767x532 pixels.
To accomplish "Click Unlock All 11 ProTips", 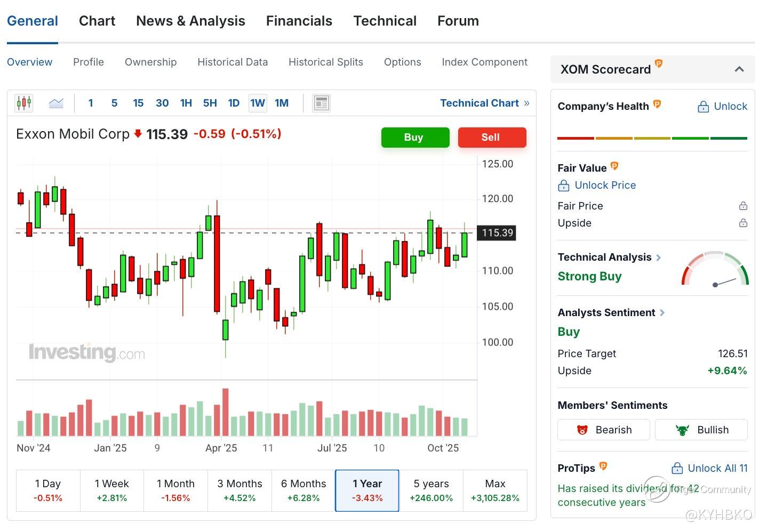I will (x=709, y=468).
